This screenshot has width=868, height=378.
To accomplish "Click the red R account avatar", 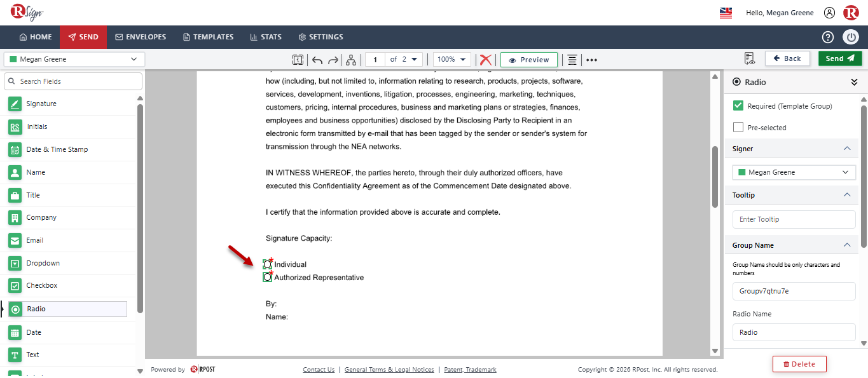I will pos(851,13).
